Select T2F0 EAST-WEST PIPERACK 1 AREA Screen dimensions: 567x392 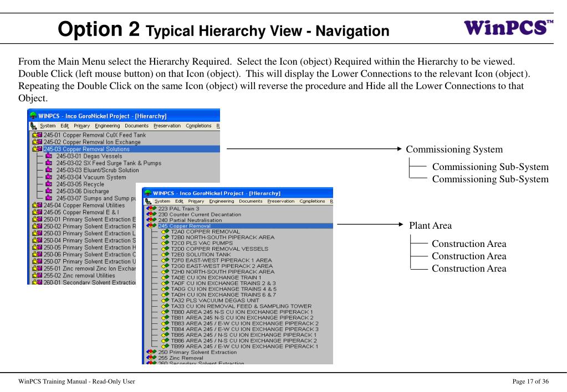221,260
